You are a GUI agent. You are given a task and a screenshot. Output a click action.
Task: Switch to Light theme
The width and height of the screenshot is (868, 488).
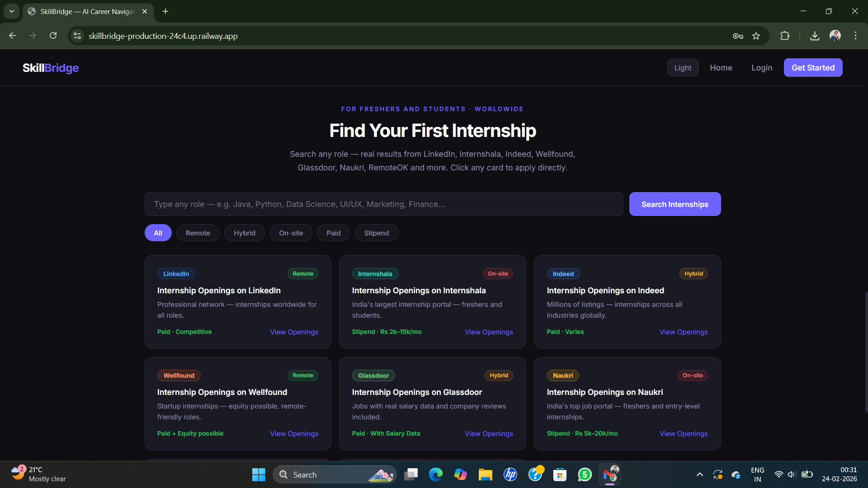click(683, 67)
